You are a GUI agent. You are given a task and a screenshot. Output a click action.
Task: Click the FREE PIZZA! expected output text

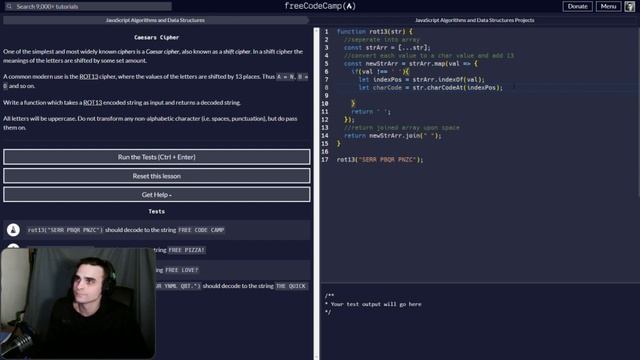pos(187,250)
